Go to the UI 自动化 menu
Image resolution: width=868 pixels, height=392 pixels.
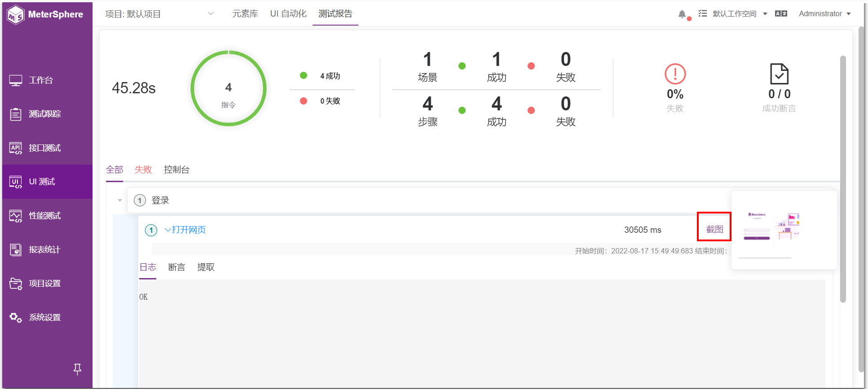288,14
